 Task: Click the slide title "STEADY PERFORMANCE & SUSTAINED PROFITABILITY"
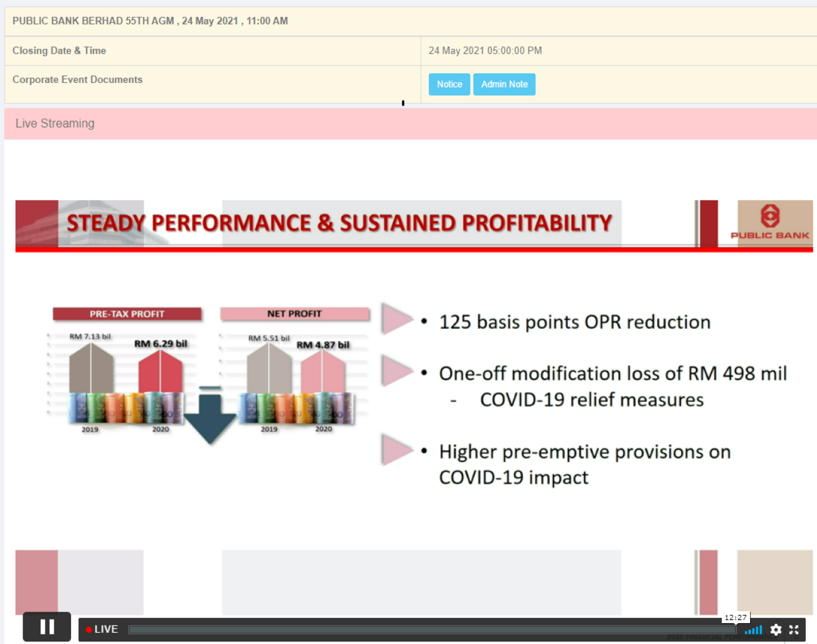(x=339, y=223)
